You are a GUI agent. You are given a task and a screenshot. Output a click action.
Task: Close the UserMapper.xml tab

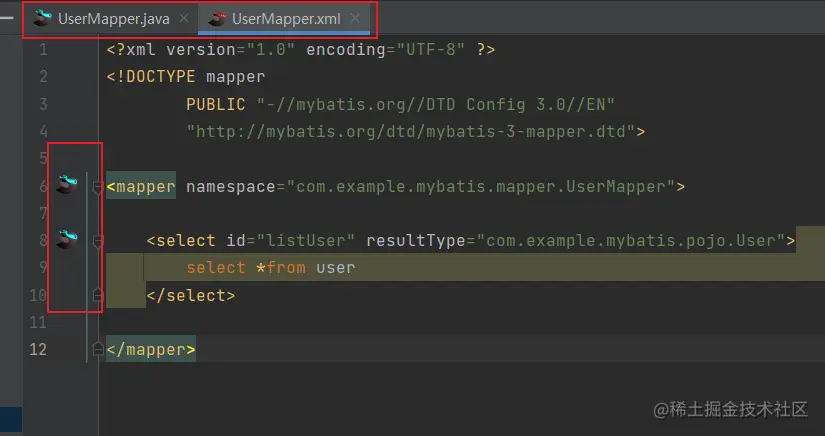355,18
